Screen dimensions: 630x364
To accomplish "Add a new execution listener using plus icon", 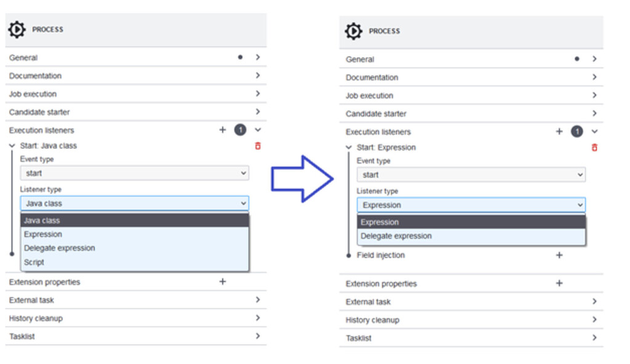I will pyautogui.click(x=222, y=130).
